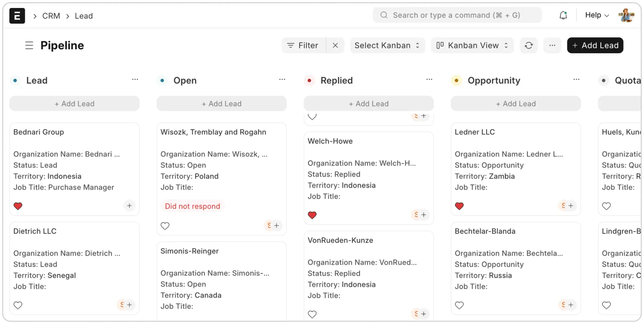Click the notification bell icon
This screenshot has width=644, height=324.
(563, 16)
